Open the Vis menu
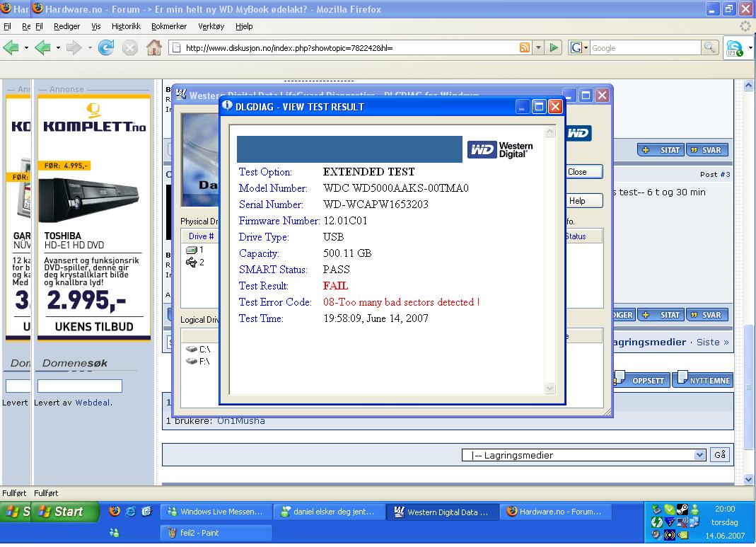 point(96,26)
